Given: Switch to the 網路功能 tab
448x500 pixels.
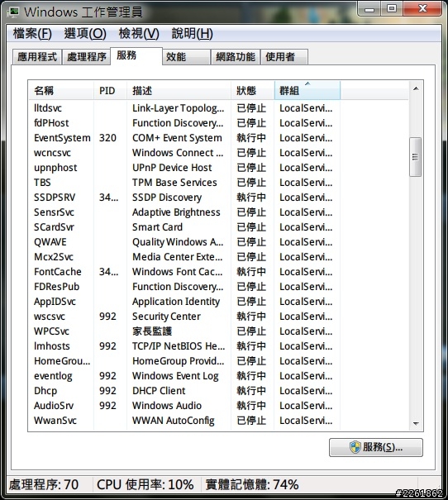Looking at the screenshot, I should (236, 57).
